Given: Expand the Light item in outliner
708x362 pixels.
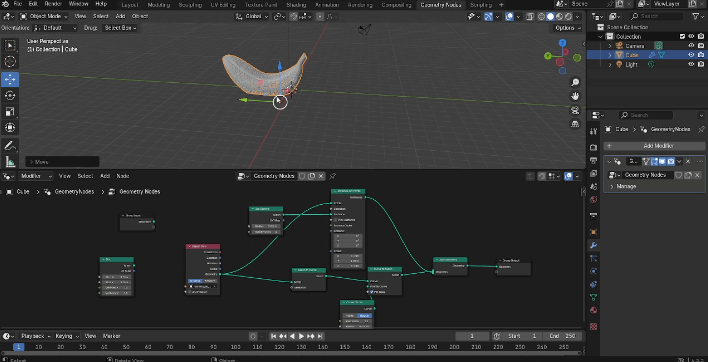Looking at the screenshot, I should 610,65.
